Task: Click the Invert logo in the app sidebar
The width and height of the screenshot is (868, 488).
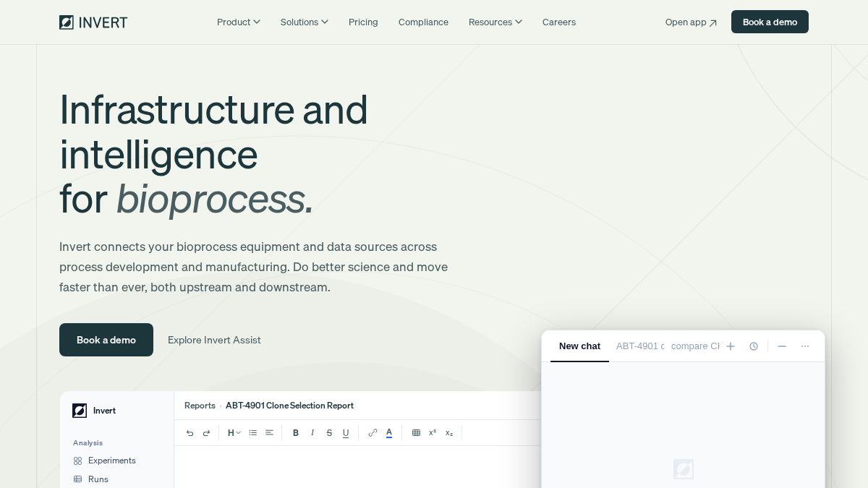Action: click(x=80, y=411)
